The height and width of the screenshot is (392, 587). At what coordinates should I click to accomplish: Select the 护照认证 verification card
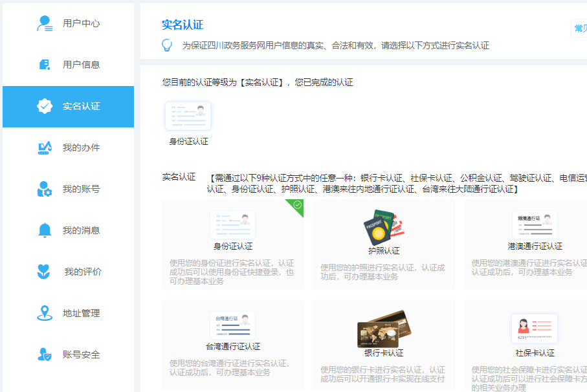[x=384, y=244]
